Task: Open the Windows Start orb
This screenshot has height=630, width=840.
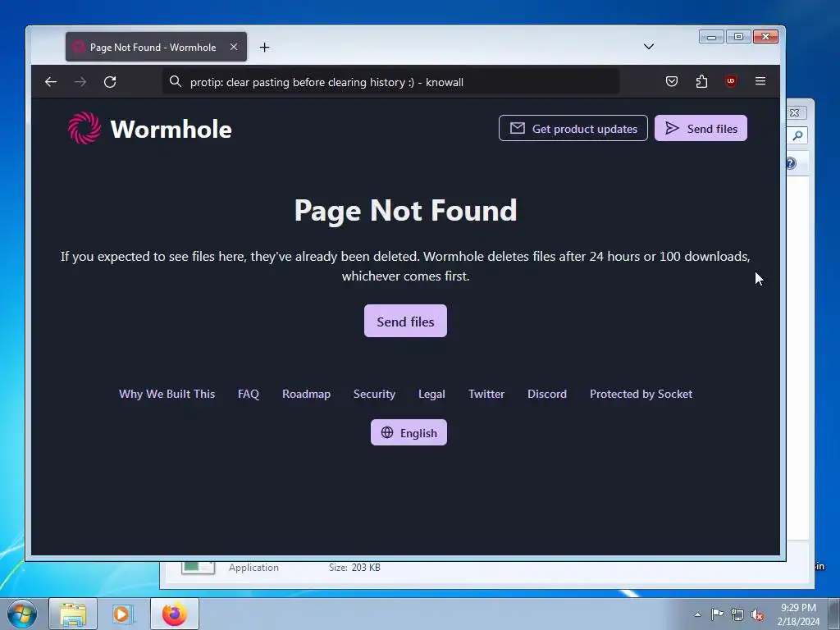Action: pyautogui.click(x=22, y=614)
